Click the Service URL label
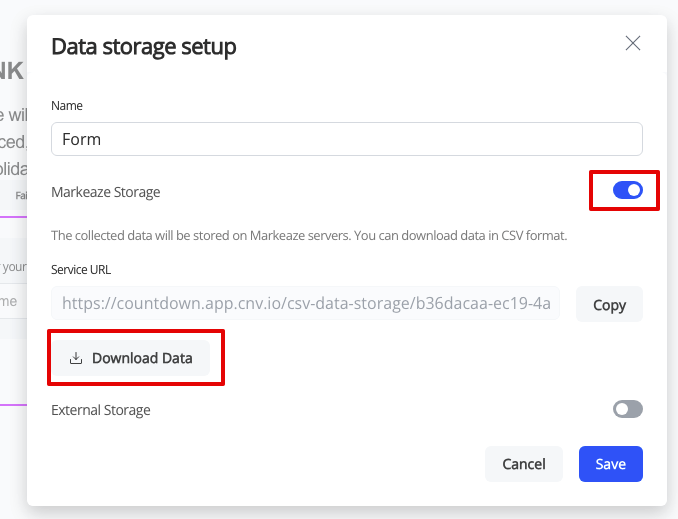Screen dimensions: 678x519 (81, 269)
